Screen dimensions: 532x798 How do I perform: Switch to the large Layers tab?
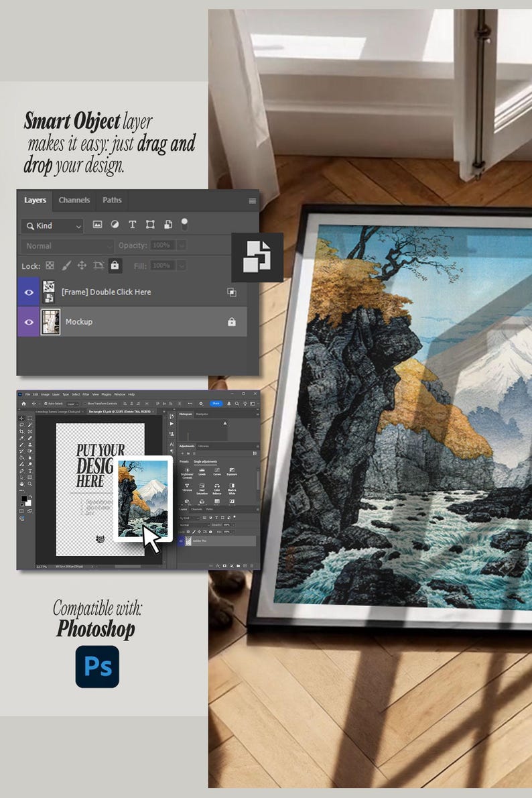[35, 200]
